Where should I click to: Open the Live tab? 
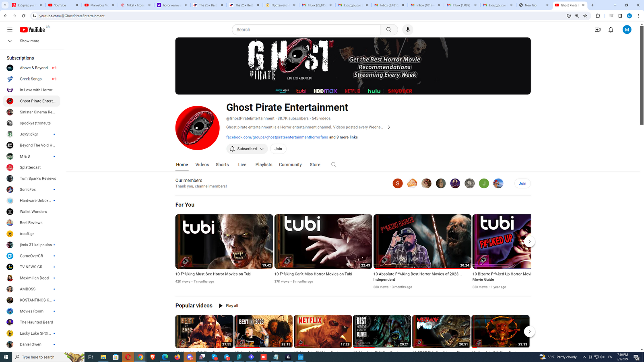pyautogui.click(x=242, y=165)
